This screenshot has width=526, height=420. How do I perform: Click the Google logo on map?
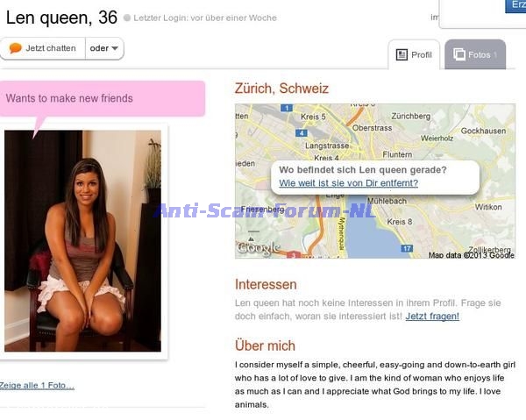(x=259, y=248)
